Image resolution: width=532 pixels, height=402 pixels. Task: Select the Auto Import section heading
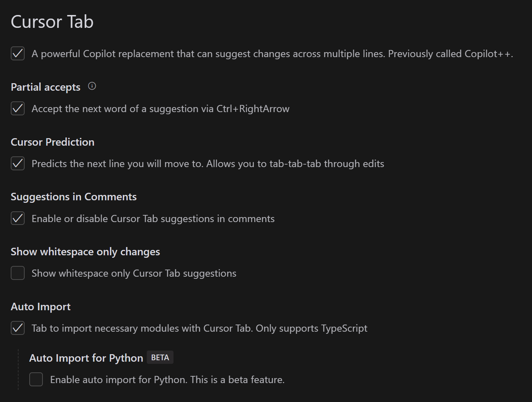(41, 307)
